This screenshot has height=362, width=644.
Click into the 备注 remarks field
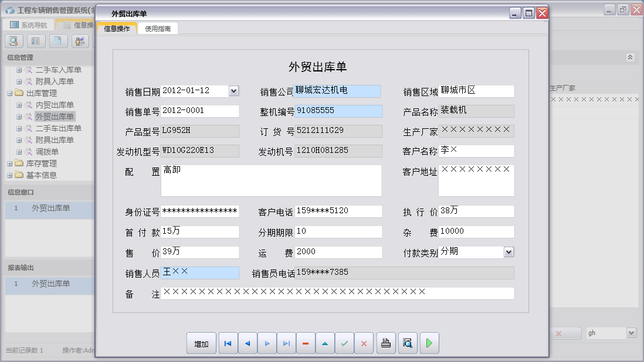click(337, 293)
